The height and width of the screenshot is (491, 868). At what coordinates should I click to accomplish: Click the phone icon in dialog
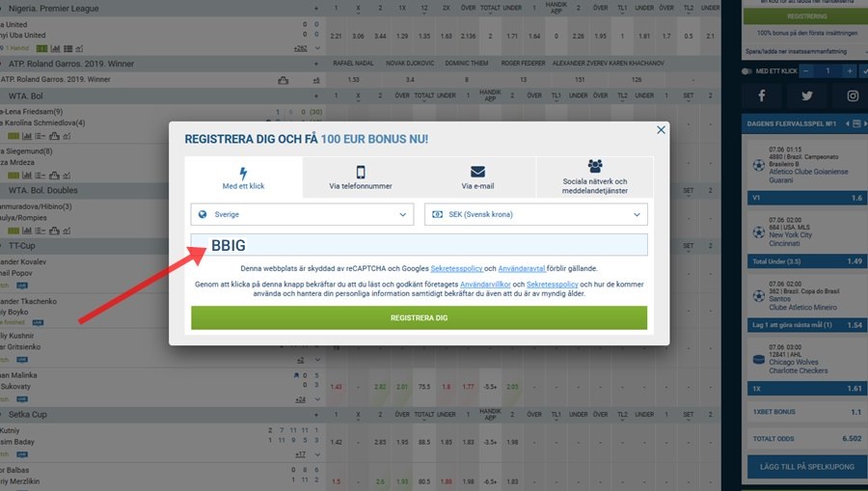click(x=361, y=172)
